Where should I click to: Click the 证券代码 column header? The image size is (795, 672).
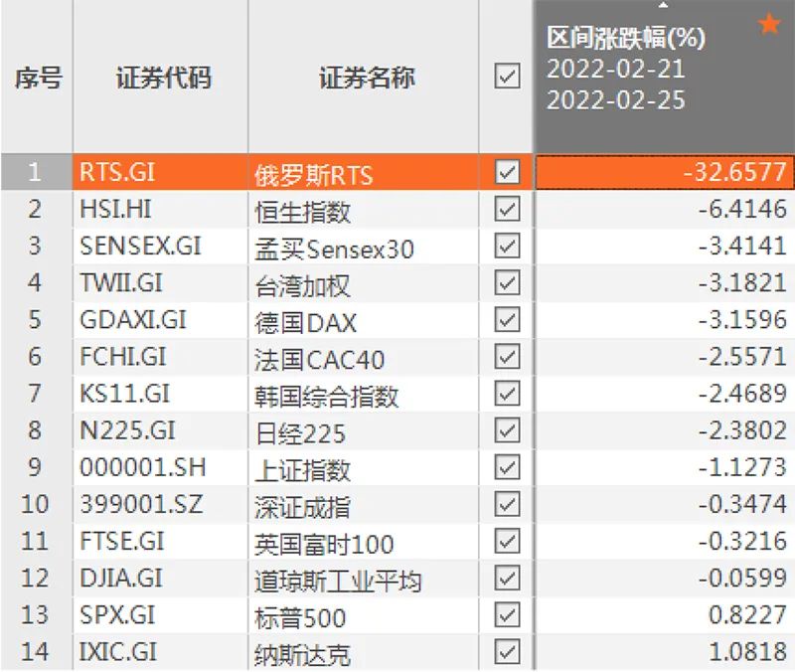coord(161,77)
